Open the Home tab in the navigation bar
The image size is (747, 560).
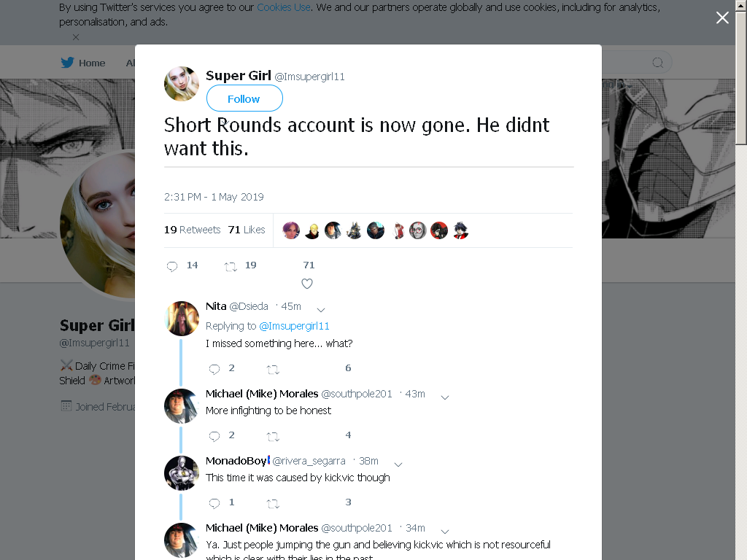pyautogui.click(x=92, y=63)
